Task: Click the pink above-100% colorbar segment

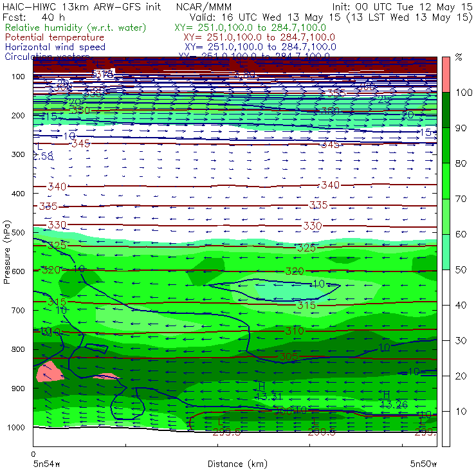Action: point(446,75)
